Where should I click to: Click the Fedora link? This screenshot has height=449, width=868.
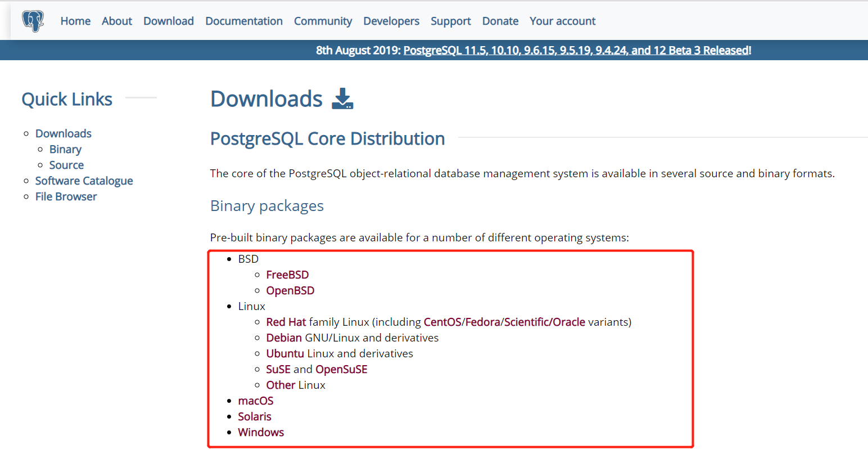pyautogui.click(x=483, y=322)
